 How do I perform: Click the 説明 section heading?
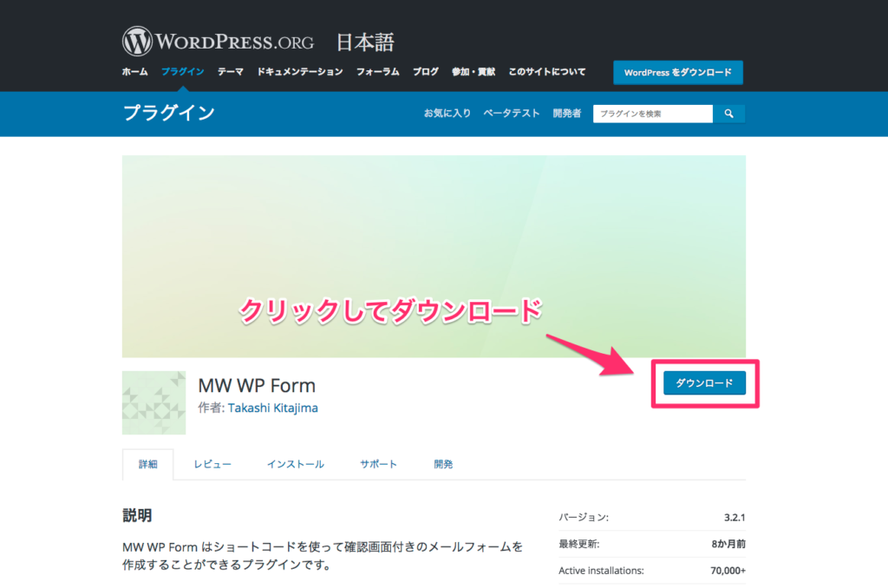pos(137,515)
